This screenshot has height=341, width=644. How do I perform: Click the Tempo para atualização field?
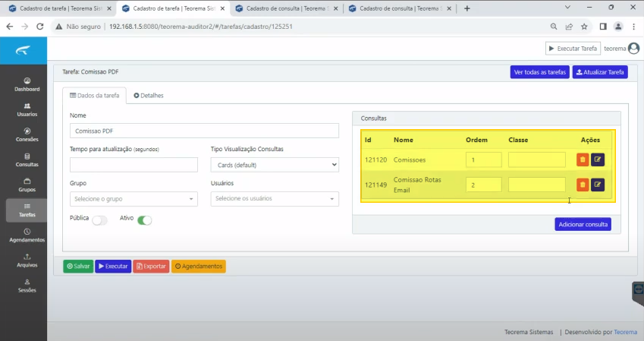coord(134,165)
